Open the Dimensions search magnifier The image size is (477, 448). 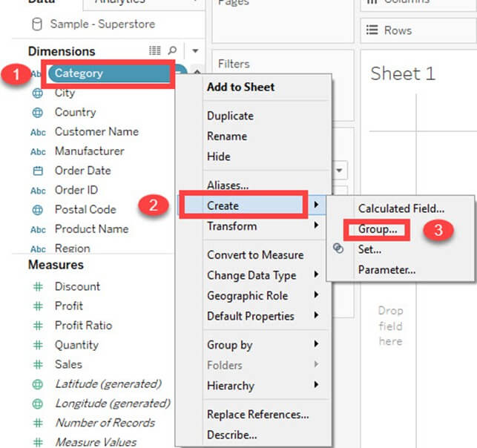pyautogui.click(x=173, y=51)
